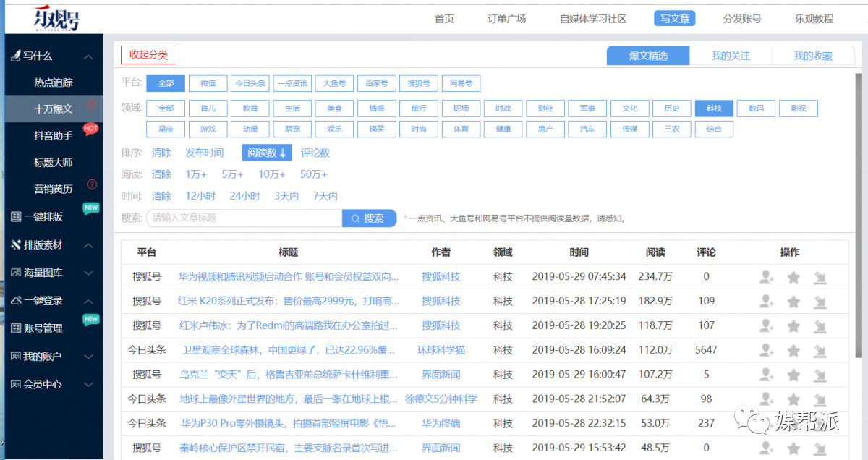868x460 pixels.
Task: Toggle the 阅读数 sort order
Action: 267,153
